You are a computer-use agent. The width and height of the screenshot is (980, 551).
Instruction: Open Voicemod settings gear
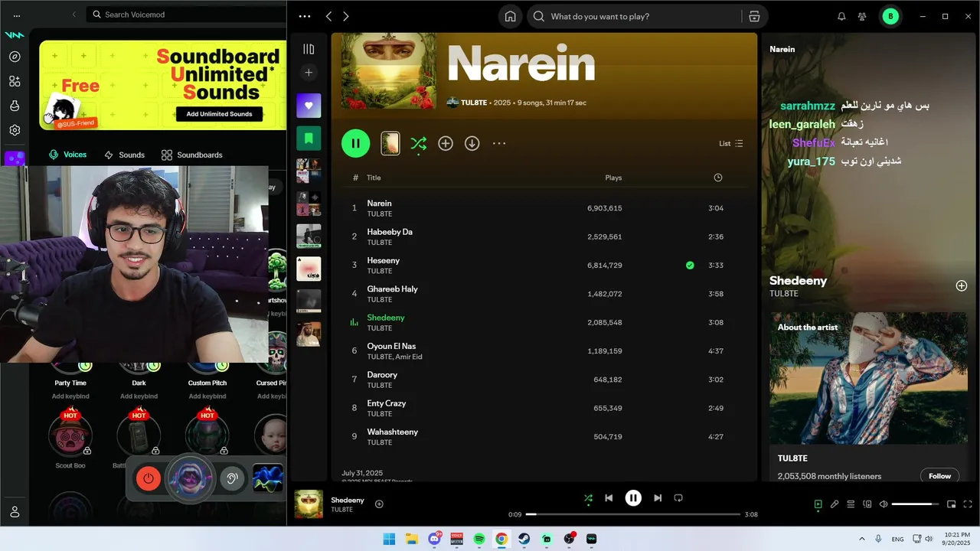tap(15, 130)
